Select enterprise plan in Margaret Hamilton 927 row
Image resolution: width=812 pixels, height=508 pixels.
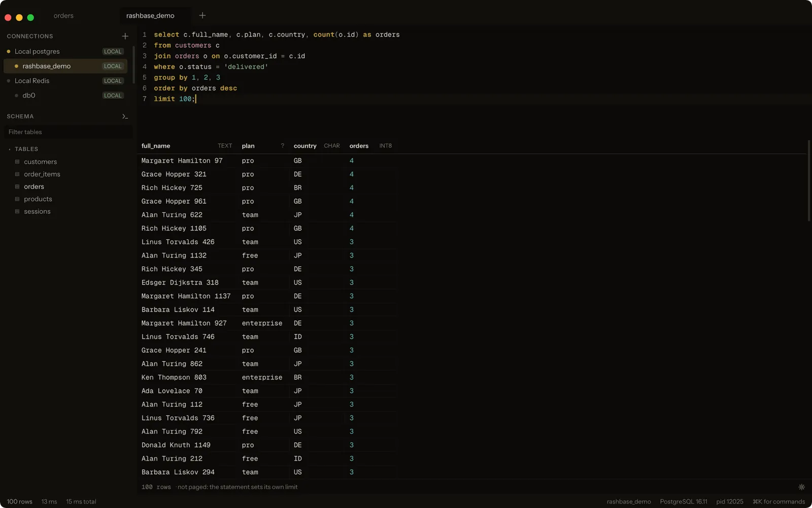click(262, 323)
